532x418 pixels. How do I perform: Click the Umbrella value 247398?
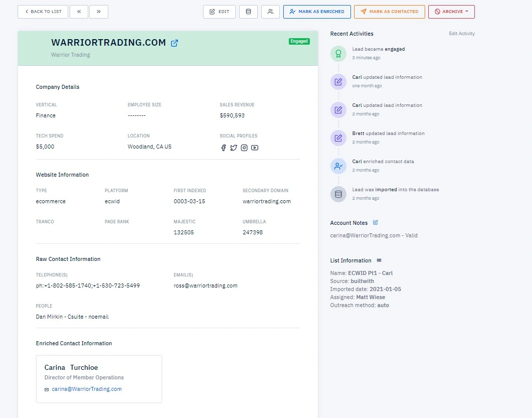(x=252, y=233)
